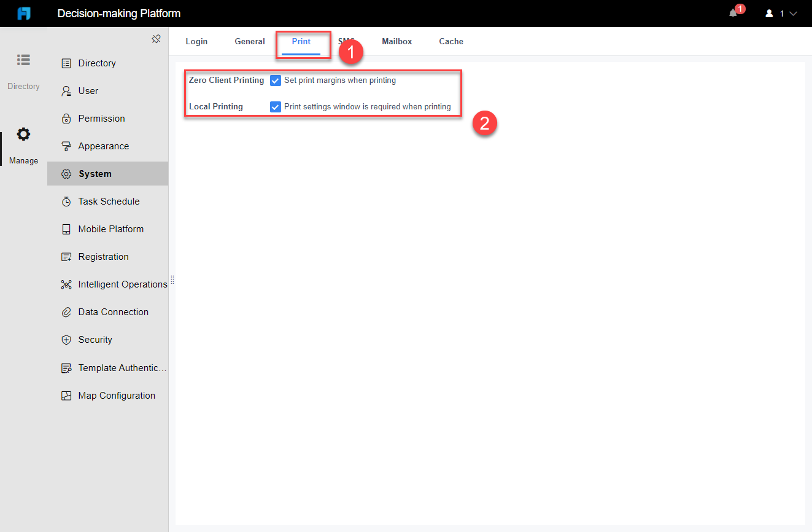Select the Map Configuration icon

coord(66,395)
